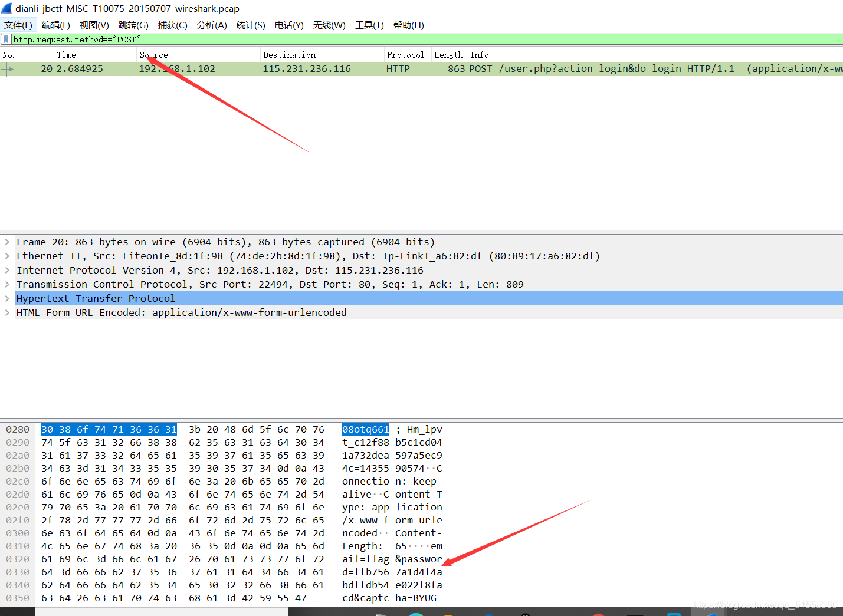Viewport: 843px width, 616px height.
Task: Click hex offset 0350 label
Action: tap(18, 598)
